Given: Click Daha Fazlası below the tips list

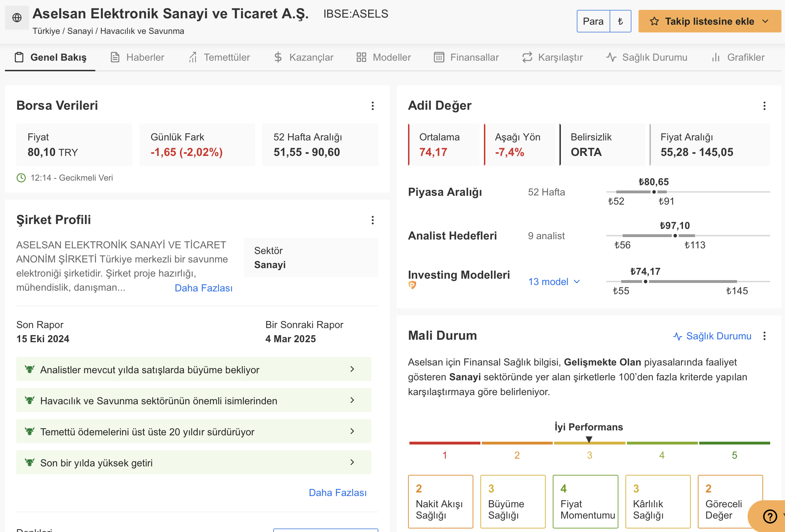Looking at the screenshot, I should [338, 492].
